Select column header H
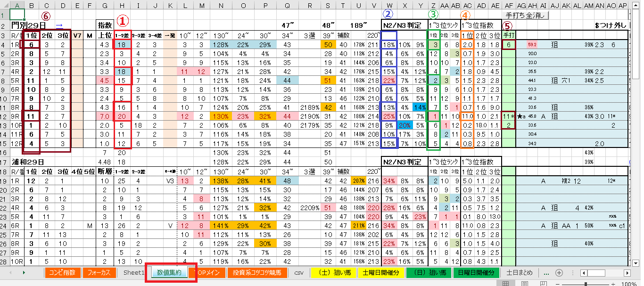The height and width of the screenshot is (286, 644). coord(122,5)
